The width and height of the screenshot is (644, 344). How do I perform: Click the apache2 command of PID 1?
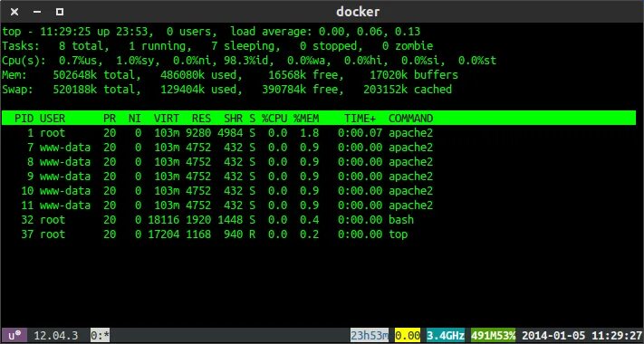point(410,133)
